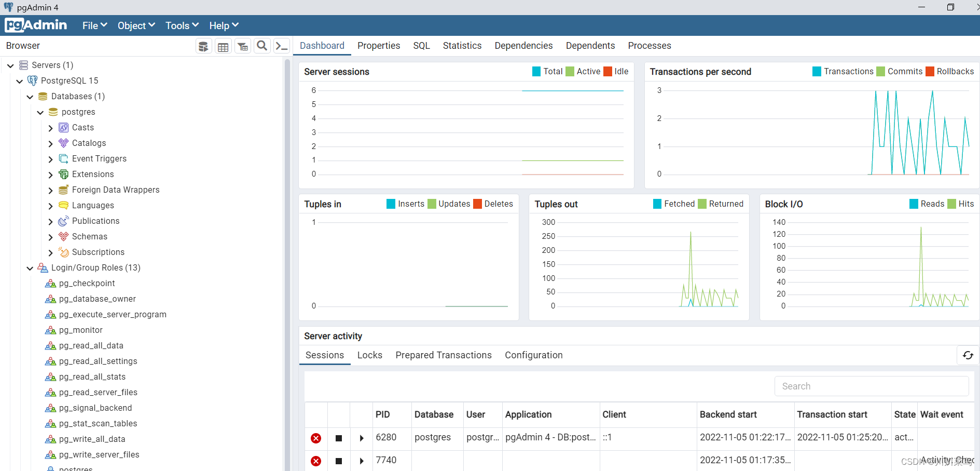Image resolution: width=980 pixels, height=471 pixels.
Task: Launch the PSQL Tool terminal icon
Action: click(x=282, y=46)
